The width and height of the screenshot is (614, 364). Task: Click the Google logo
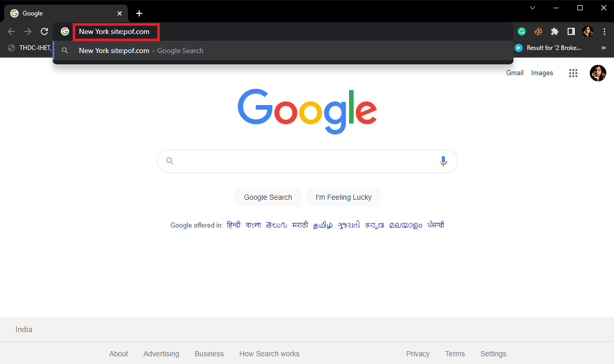tap(307, 111)
